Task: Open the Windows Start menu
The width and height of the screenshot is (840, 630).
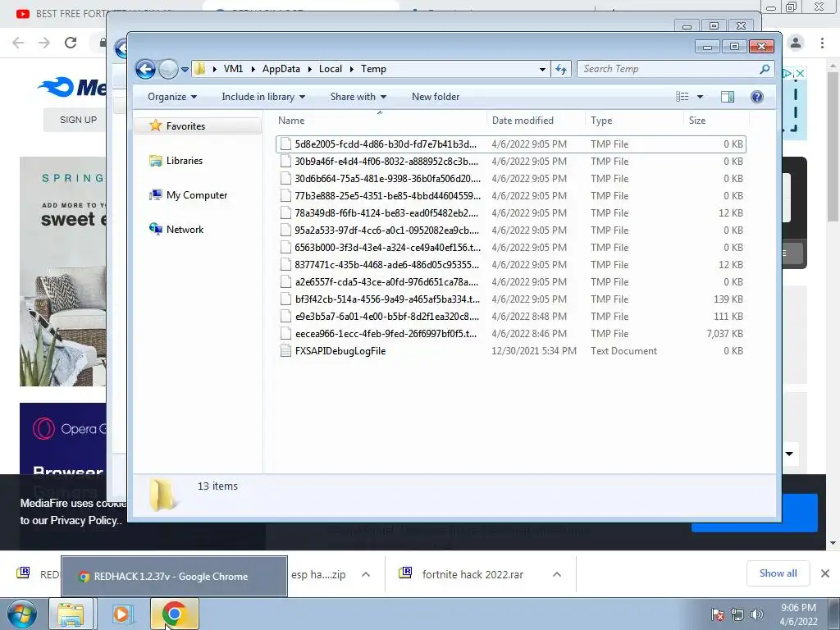Action: pos(22,614)
